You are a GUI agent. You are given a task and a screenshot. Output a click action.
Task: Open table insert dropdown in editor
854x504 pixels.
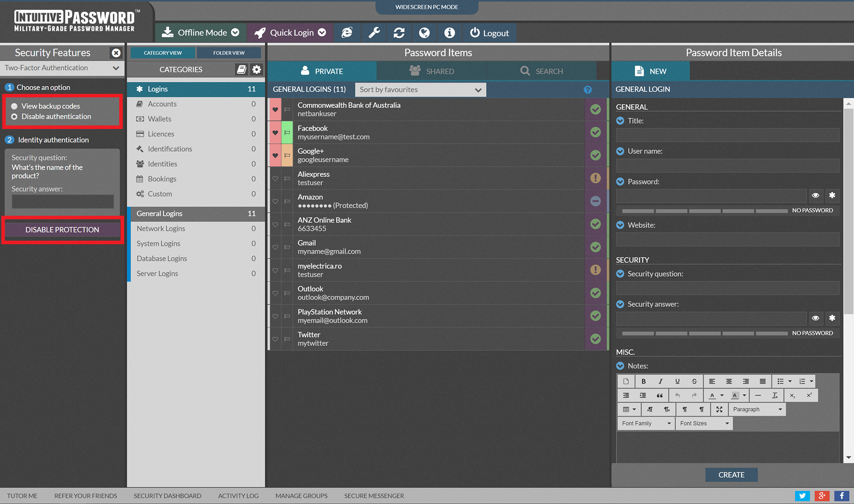click(x=629, y=409)
